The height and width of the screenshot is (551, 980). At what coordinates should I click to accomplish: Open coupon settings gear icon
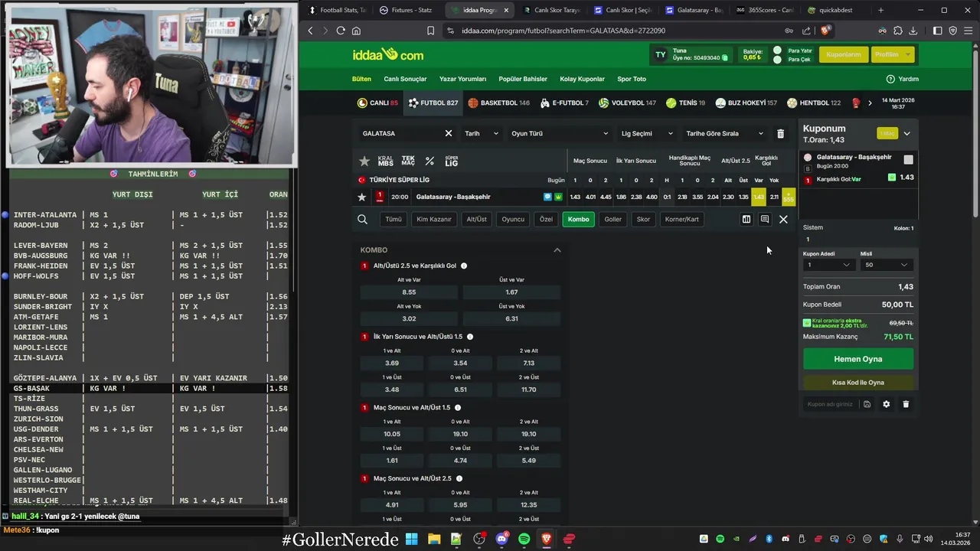click(887, 404)
